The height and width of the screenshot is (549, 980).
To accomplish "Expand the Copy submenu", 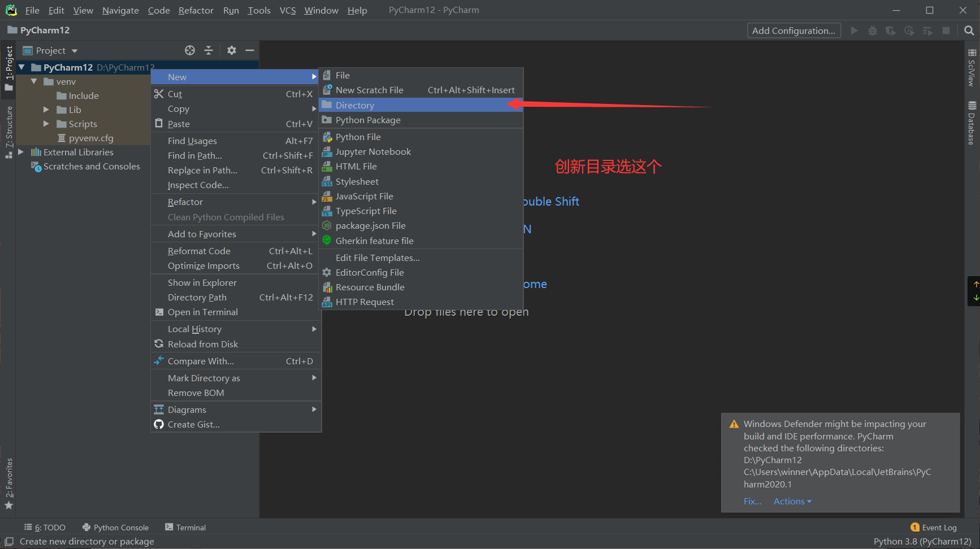I will click(x=236, y=109).
